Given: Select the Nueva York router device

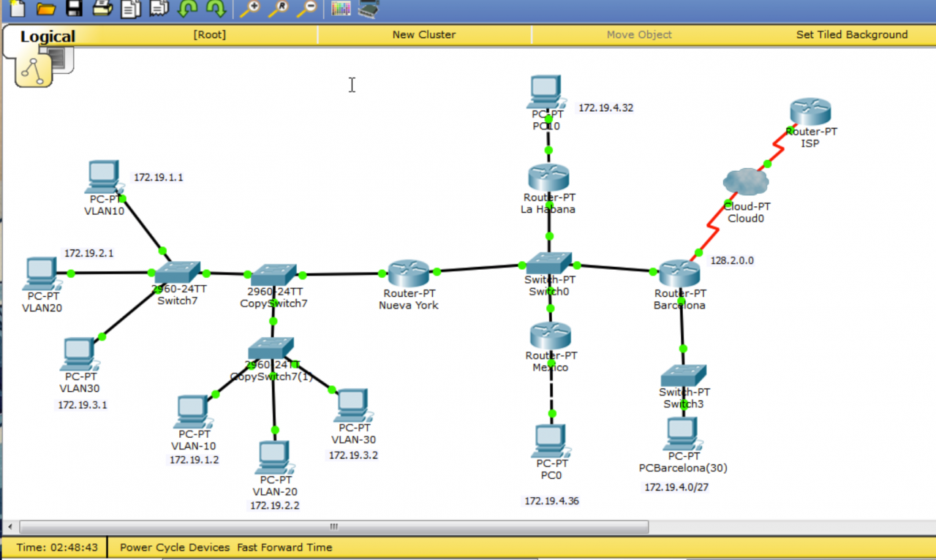Looking at the screenshot, I should pyautogui.click(x=408, y=274).
